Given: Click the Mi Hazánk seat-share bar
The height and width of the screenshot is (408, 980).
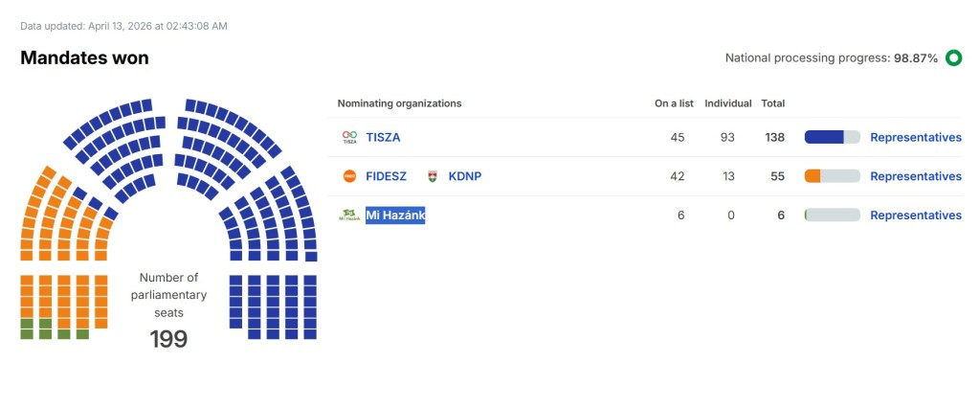Looking at the screenshot, I should 832,215.
